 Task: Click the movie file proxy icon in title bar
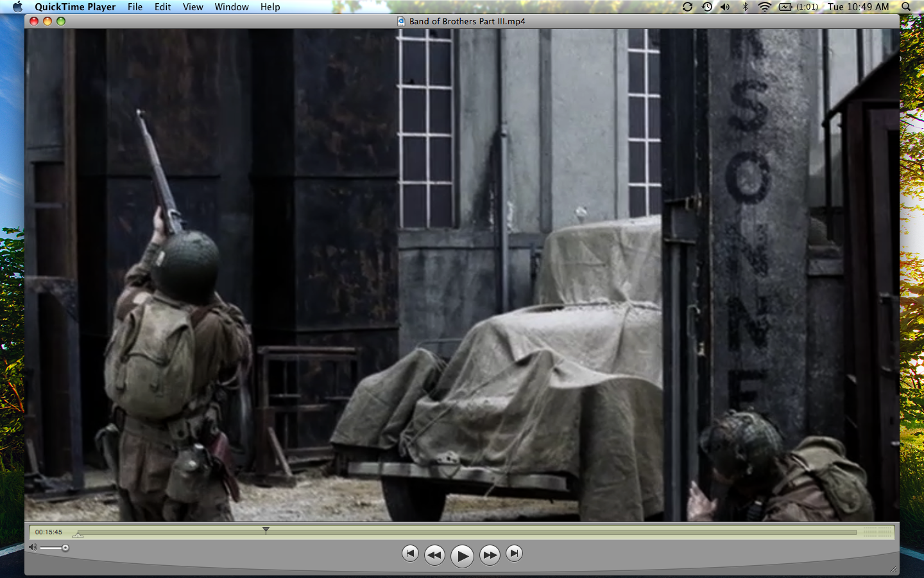click(402, 21)
